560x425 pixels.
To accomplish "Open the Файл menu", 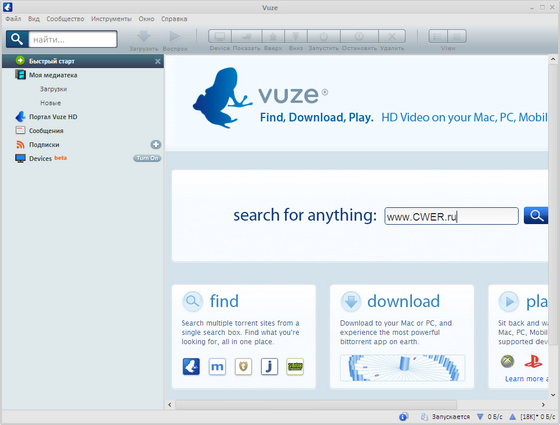I will 13,19.
